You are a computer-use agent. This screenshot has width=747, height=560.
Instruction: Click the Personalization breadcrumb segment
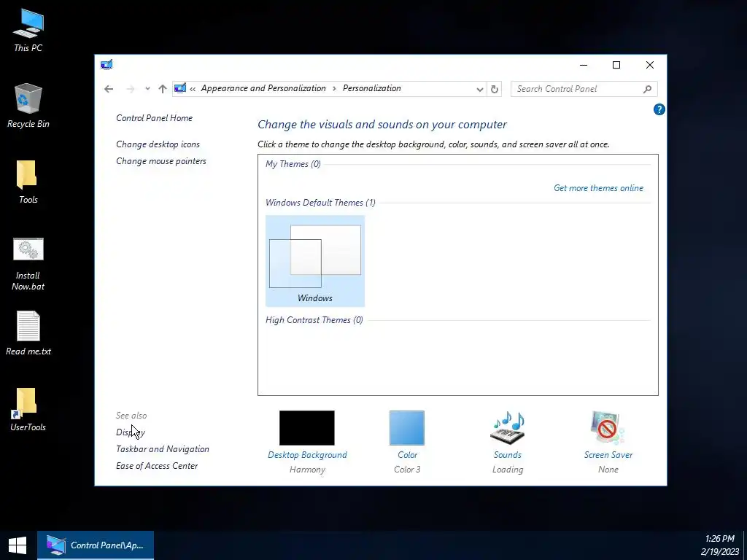[x=371, y=88]
